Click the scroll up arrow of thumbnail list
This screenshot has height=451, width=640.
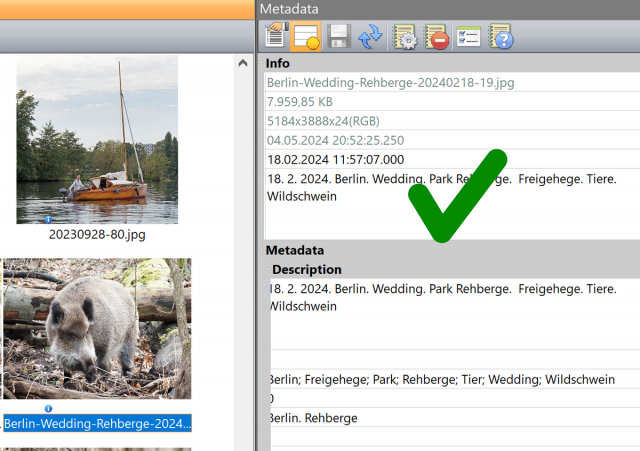tap(243, 63)
